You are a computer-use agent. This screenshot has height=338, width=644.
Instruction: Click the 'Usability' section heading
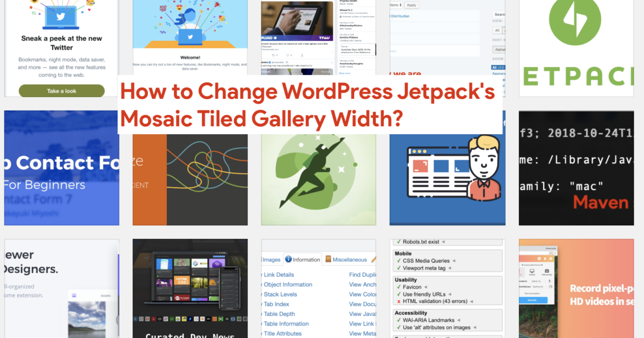[x=406, y=280]
